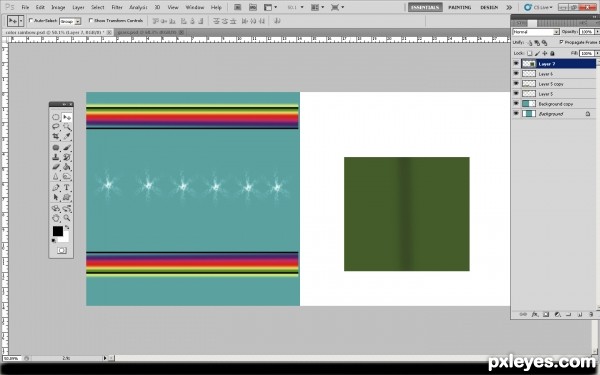Viewport: 600px width, 375px height.
Task: Open the Layer menu
Action: click(78, 7)
